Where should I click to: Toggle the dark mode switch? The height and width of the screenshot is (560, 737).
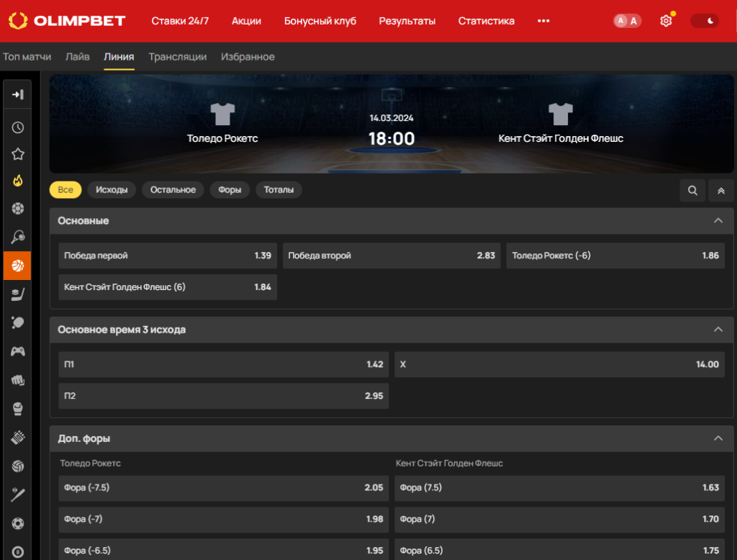click(704, 21)
